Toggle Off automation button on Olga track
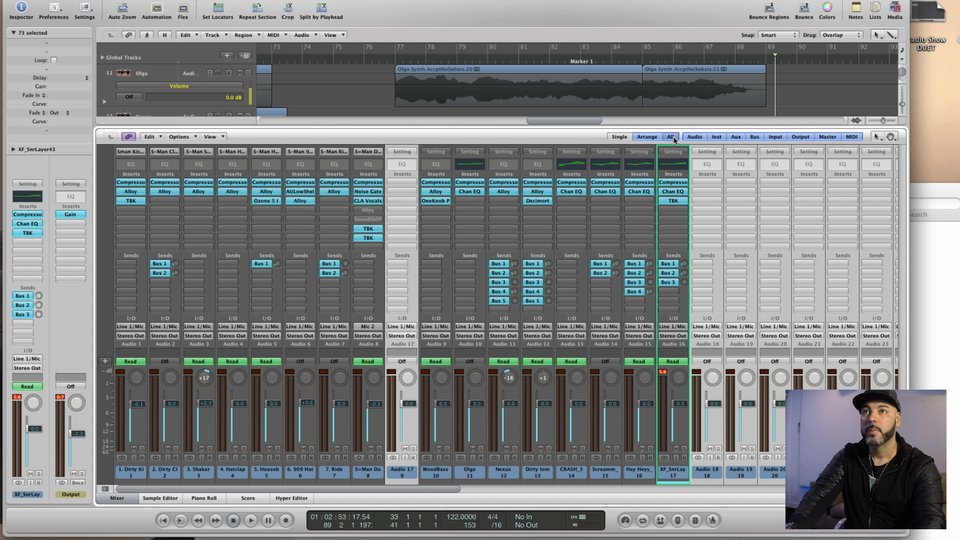960x540 pixels. pos(129,97)
